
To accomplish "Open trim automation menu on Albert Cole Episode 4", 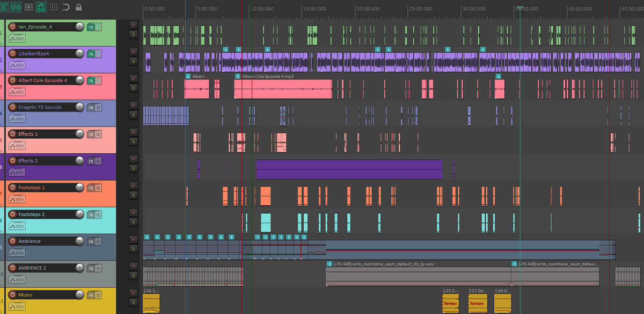I will click(17, 92).
